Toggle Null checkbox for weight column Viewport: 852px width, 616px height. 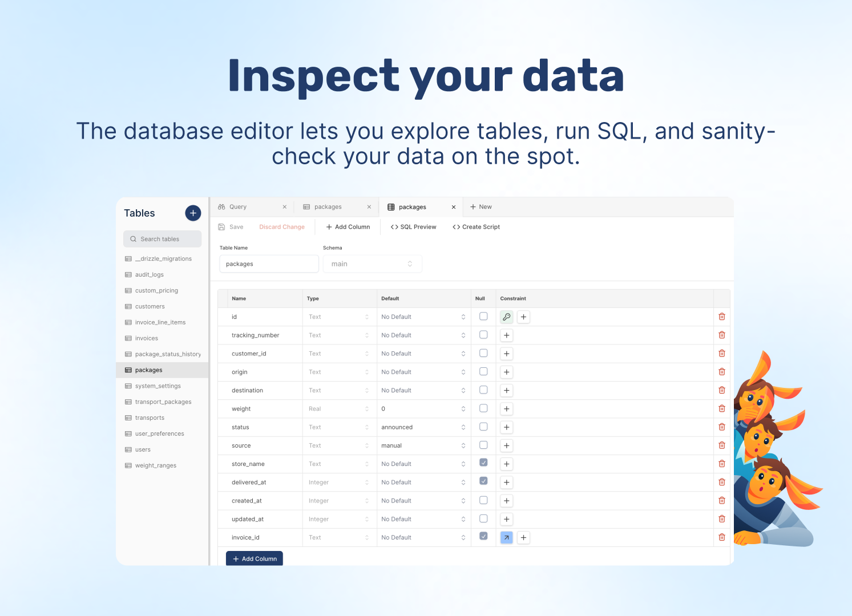pyautogui.click(x=483, y=408)
